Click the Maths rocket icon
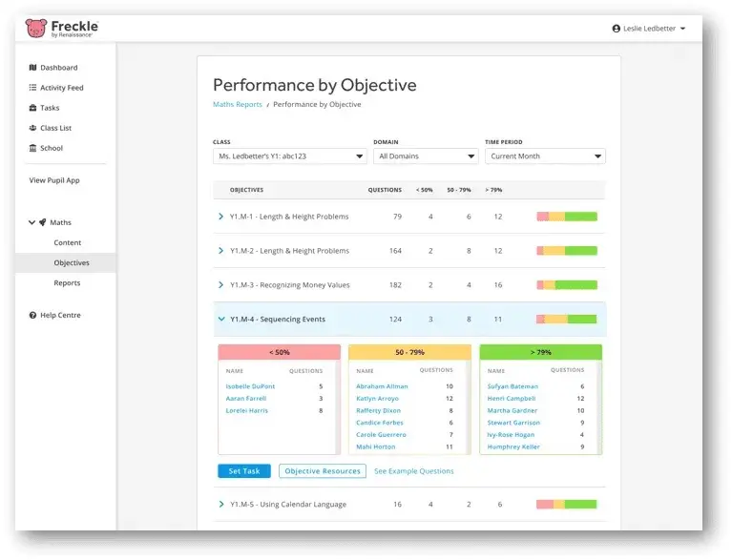 (x=43, y=222)
